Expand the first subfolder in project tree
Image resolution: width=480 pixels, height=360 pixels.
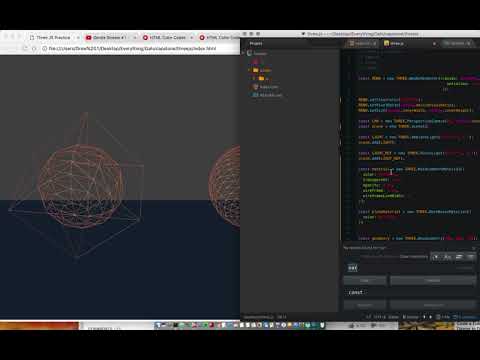(x=249, y=70)
